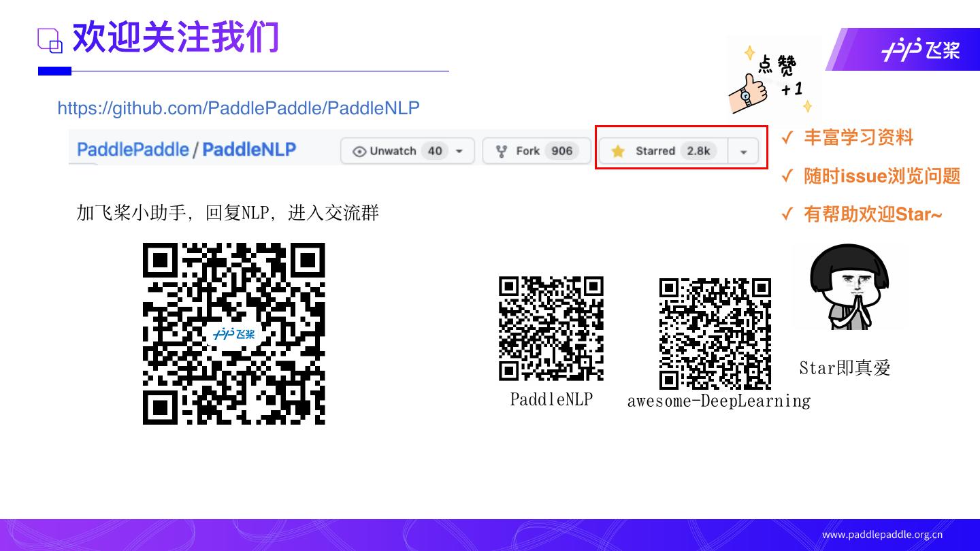Click the praying meme image beside Star即真爱
The image size is (980, 551).
tap(850, 286)
